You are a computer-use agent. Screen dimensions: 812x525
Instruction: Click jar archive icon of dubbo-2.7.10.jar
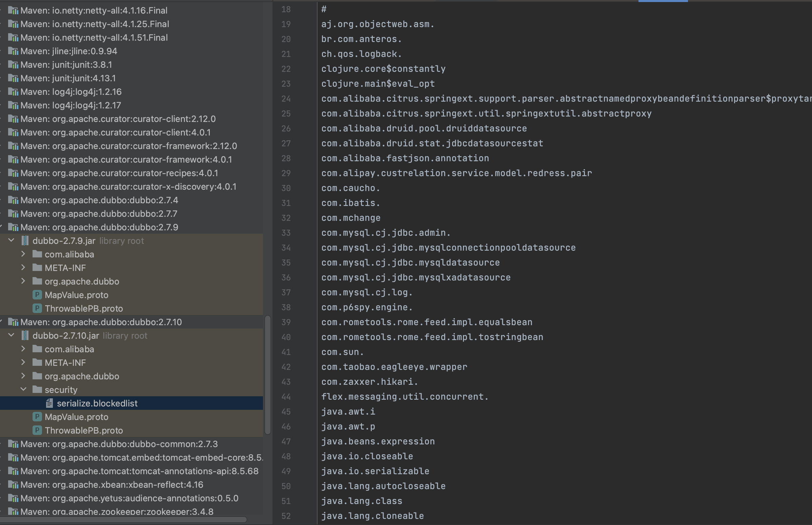[25, 336]
